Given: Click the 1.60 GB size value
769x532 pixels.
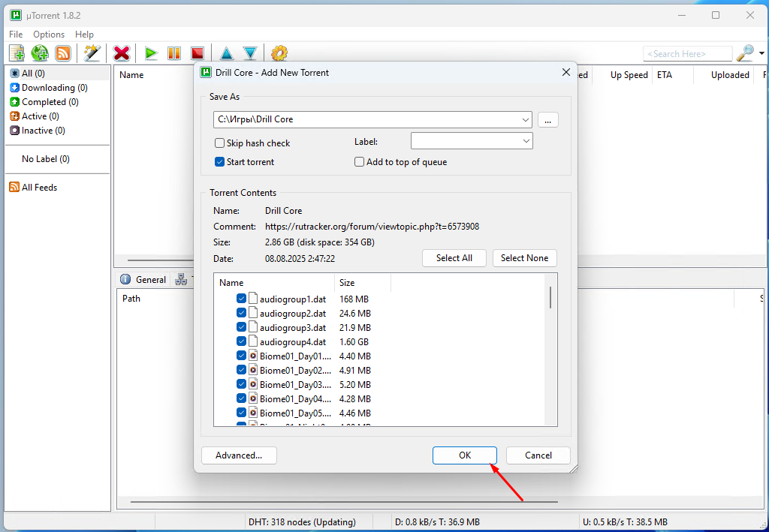Looking at the screenshot, I should pyautogui.click(x=354, y=342).
